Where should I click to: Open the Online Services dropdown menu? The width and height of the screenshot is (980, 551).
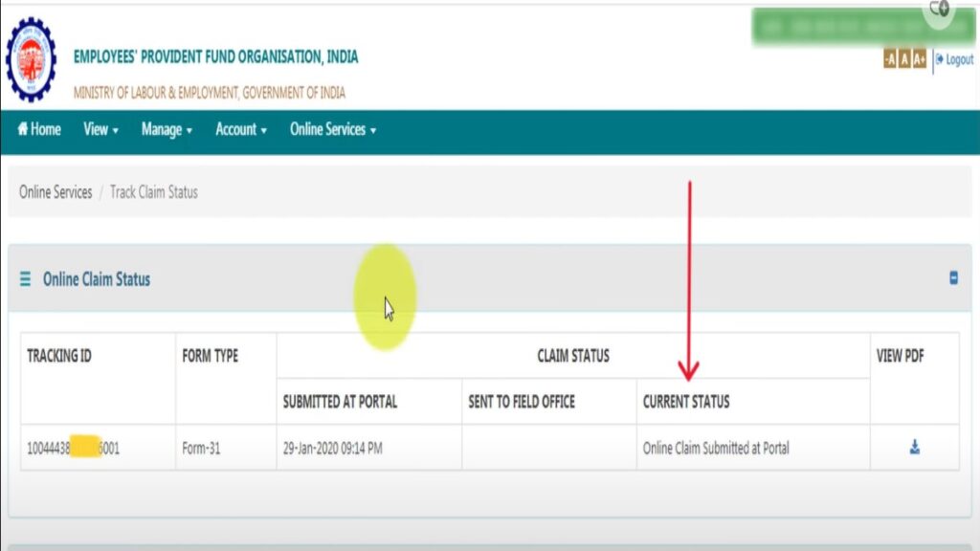pyautogui.click(x=332, y=129)
